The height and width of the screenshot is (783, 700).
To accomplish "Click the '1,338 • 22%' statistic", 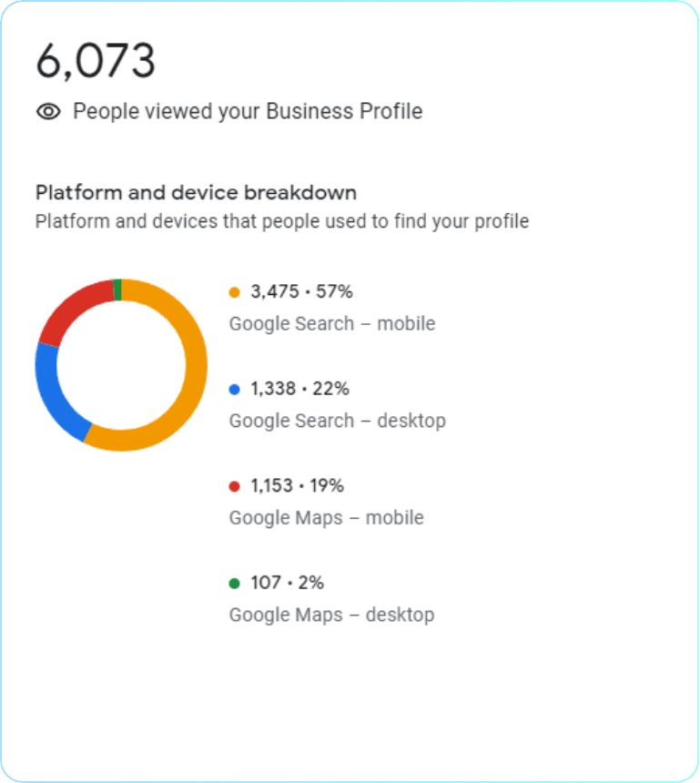I will pos(299,389).
